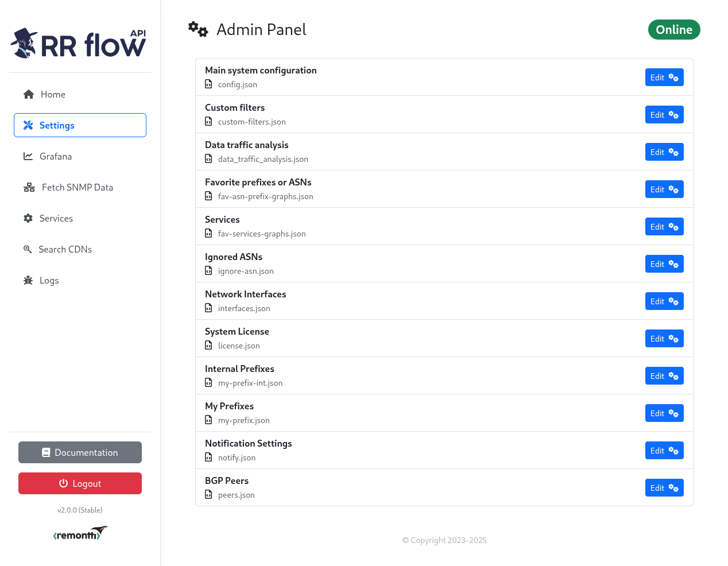The height and width of the screenshot is (566, 728).
Task: Click the red Logout button
Action: [80, 483]
